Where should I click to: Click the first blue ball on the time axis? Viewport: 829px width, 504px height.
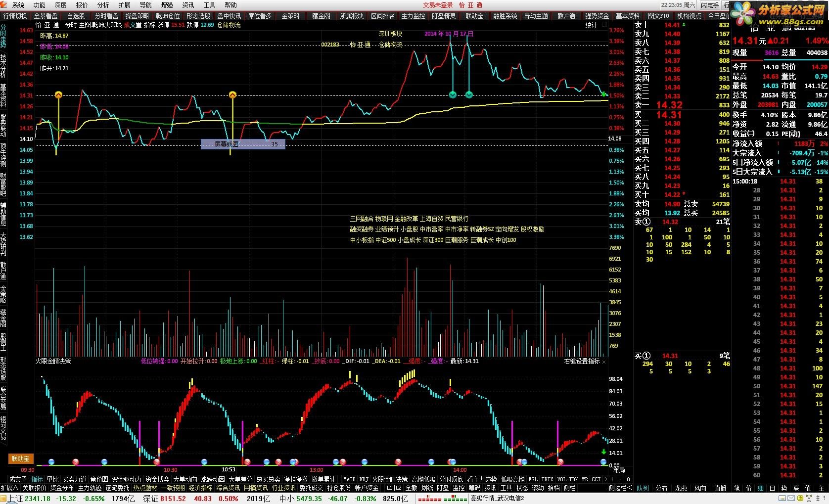coord(51,462)
